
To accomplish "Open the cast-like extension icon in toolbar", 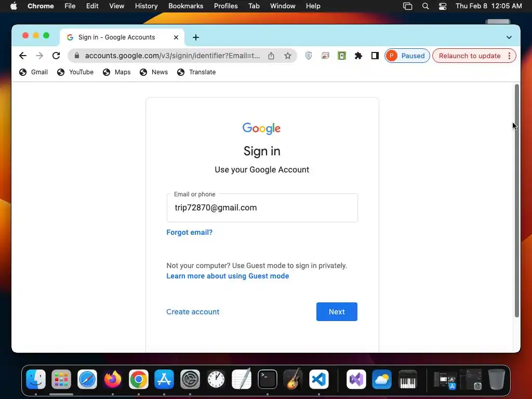I will 325,56.
